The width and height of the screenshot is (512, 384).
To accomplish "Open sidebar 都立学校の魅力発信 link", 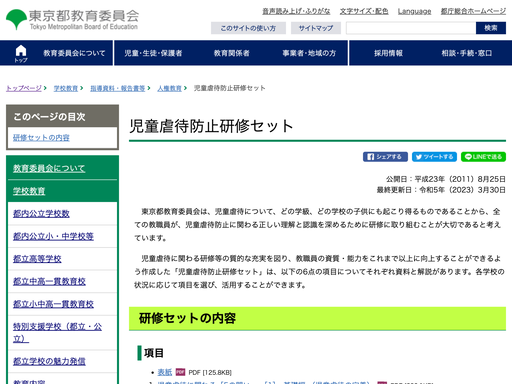I will tap(49, 361).
